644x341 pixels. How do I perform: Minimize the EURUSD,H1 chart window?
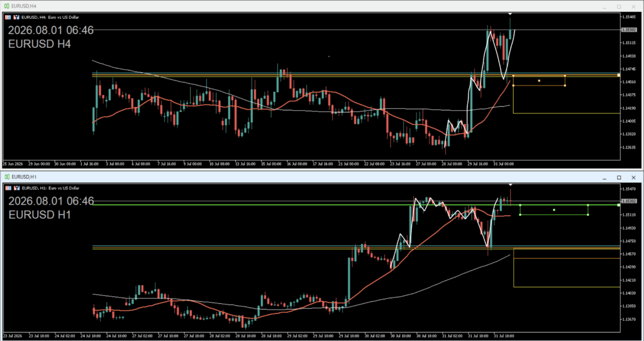click(x=604, y=178)
